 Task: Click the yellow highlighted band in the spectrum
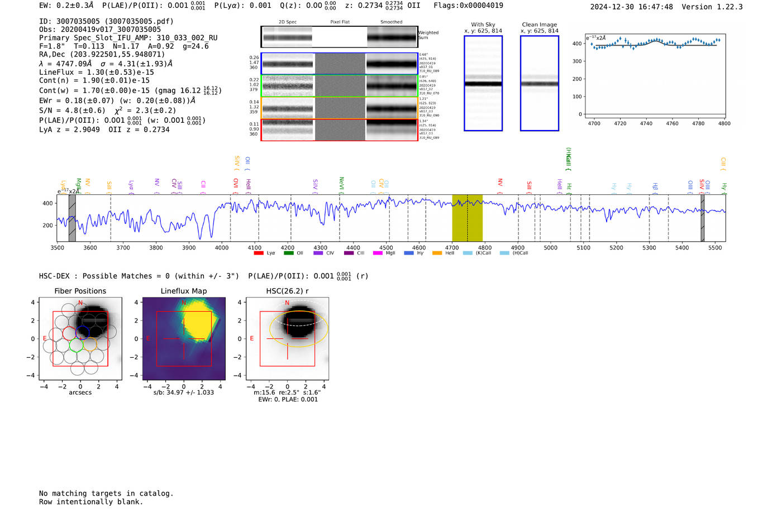pos(468,218)
